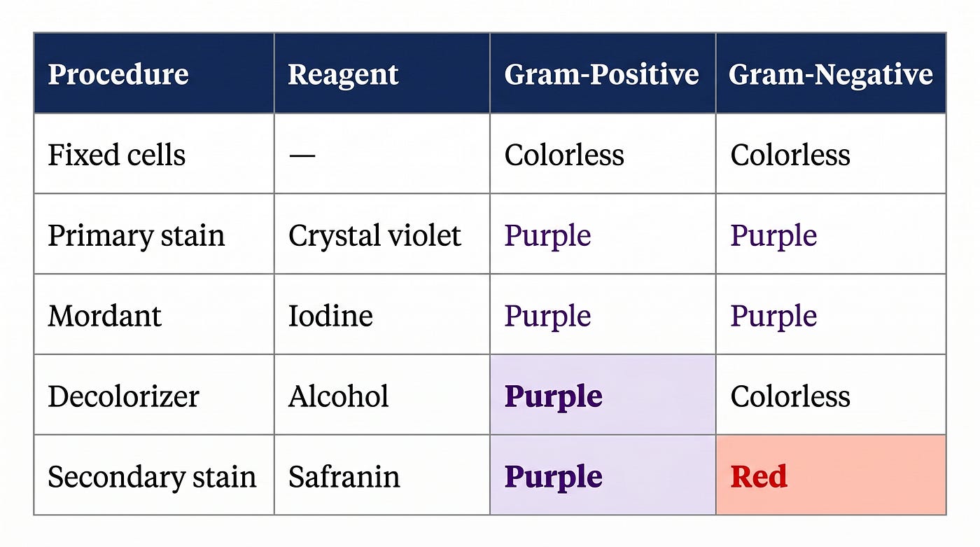Image resolution: width=980 pixels, height=547 pixels.
Task: Click the Secondary stain cell
Action: [152, 477]
